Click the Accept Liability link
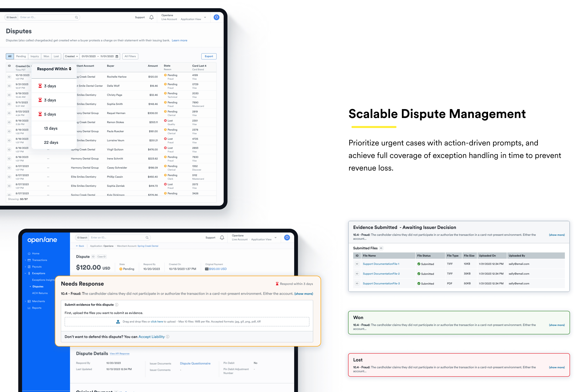 152,337
